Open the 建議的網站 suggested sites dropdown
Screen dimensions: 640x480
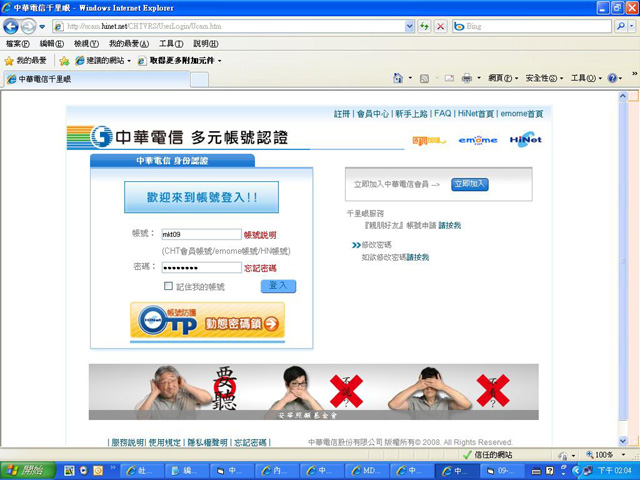(104, 61)
